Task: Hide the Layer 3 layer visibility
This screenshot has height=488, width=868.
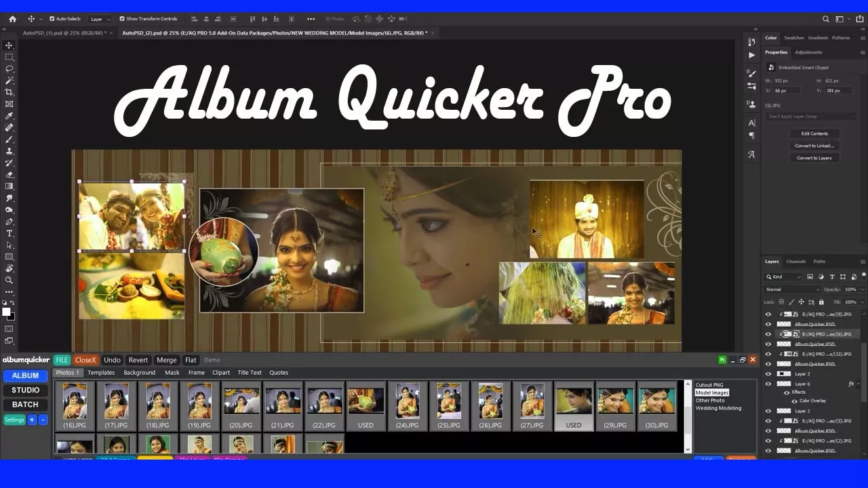Action: (768, 374)
